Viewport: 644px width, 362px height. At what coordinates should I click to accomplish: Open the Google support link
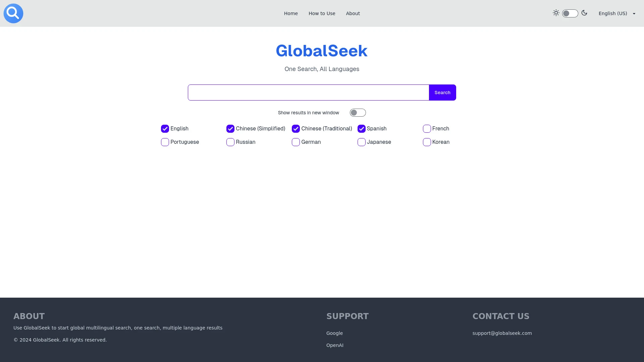click(x=334, y=333)
